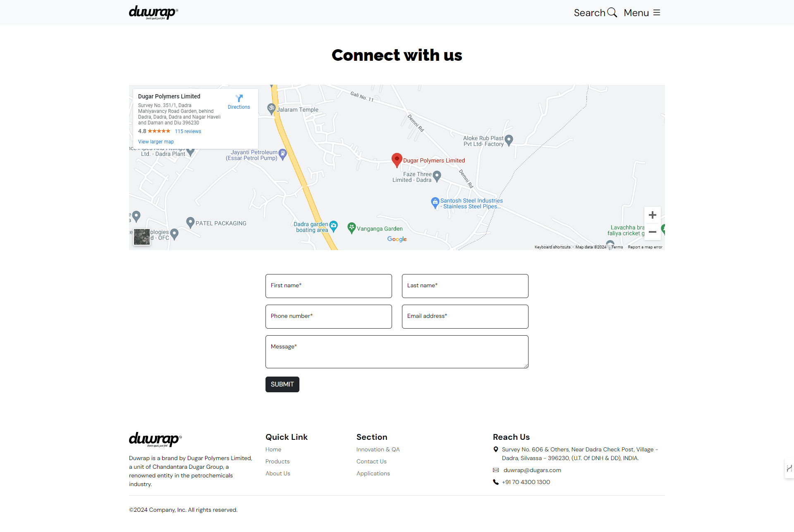
Task: Focus the First name input field
Action: [x=328, y=286]
